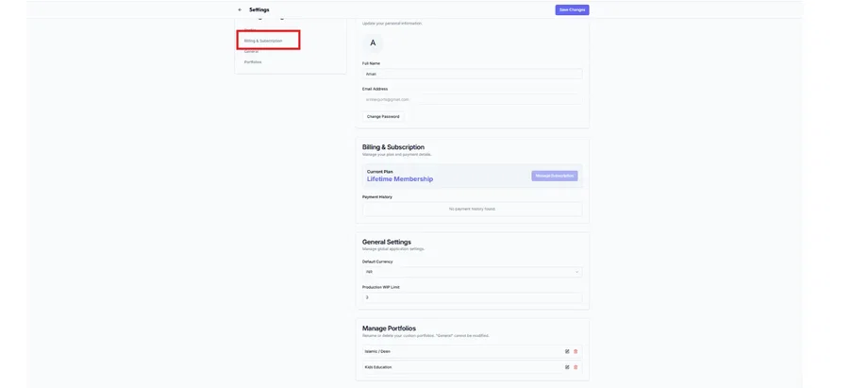Viewport: 868px width, 388px height.
Task: Focus the Full Name input field
Action: [x=472, y=74]
